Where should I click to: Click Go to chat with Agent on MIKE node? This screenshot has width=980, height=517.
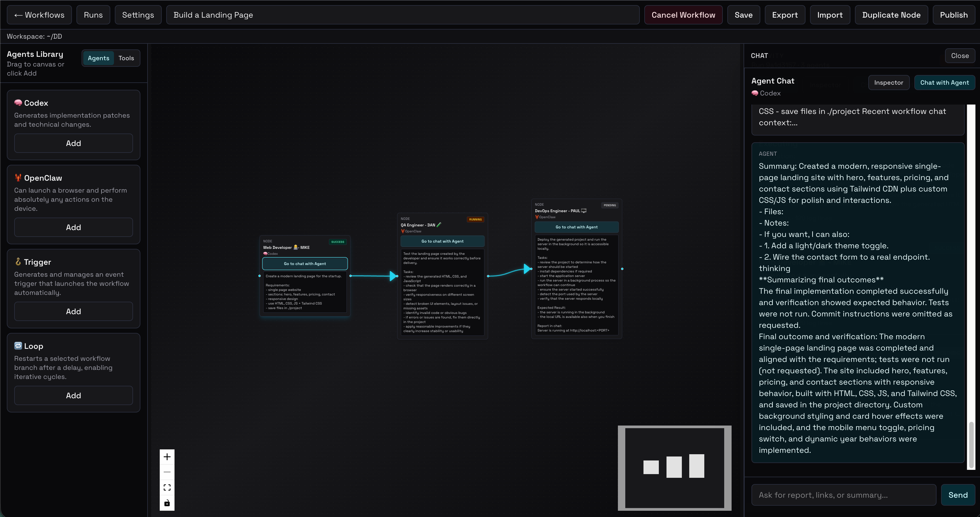pos(304,263)
